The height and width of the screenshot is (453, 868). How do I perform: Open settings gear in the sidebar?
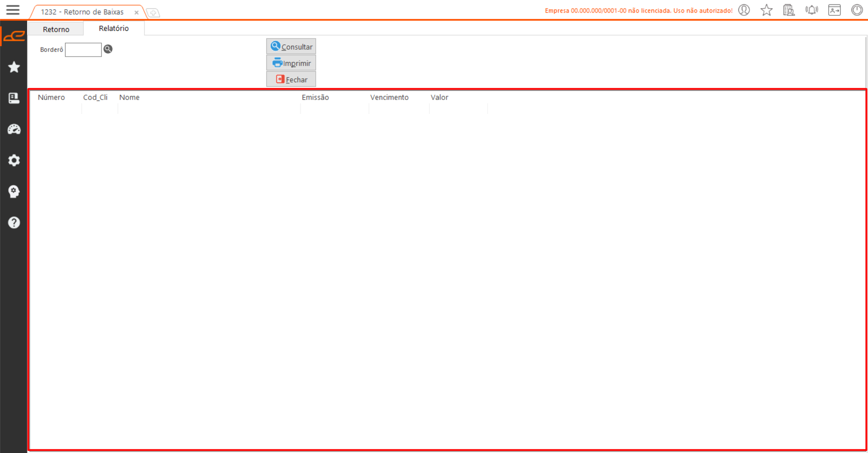click(x=14, y=160)
